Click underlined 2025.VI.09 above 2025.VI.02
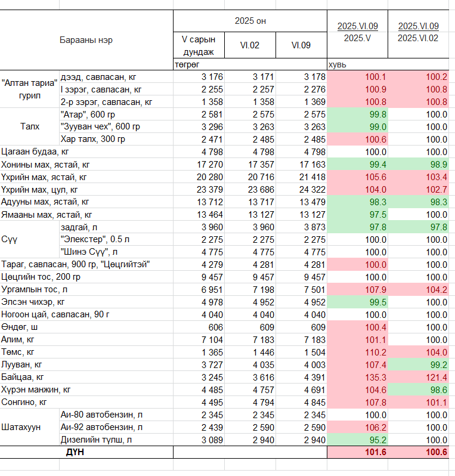 click(x=419, y=26)
